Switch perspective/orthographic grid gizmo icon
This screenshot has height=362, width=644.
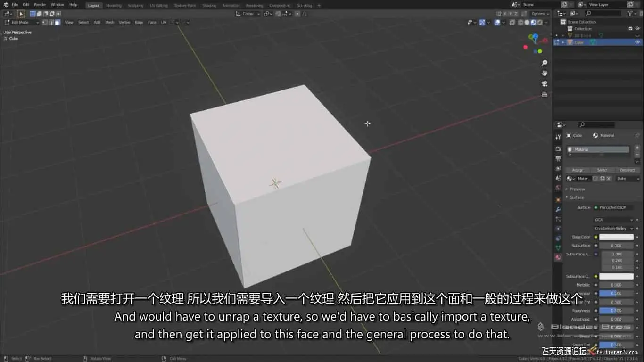point(545,94)
